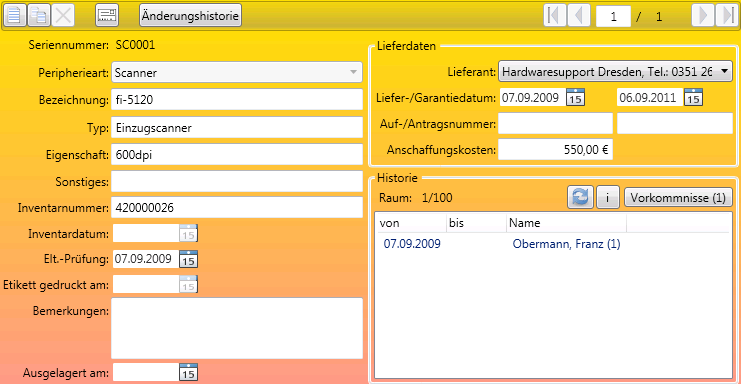The height and width of the screenshot is (384, 741).
Task: Open Vorkommnisse (1) button
Action: 678,197
